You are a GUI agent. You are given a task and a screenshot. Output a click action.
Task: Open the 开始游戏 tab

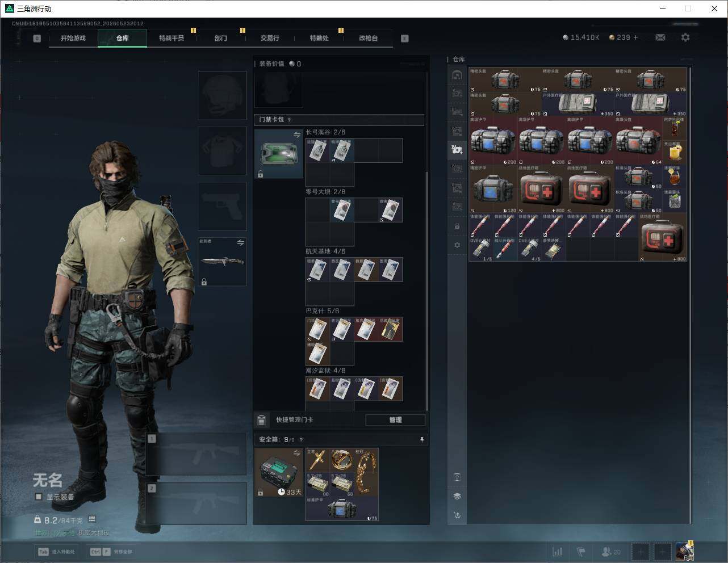tap(73, 38)
